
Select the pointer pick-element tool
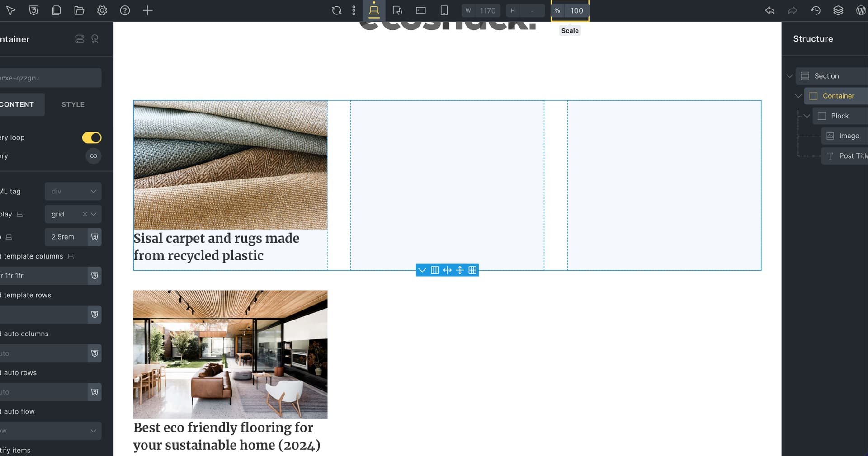click(11, 10)
